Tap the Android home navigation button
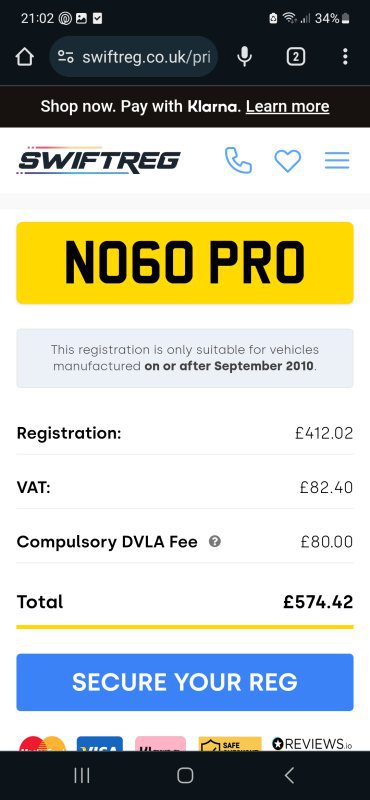Image resolution: width=370 pixels, height=800 pixels. tap(185, 776)
